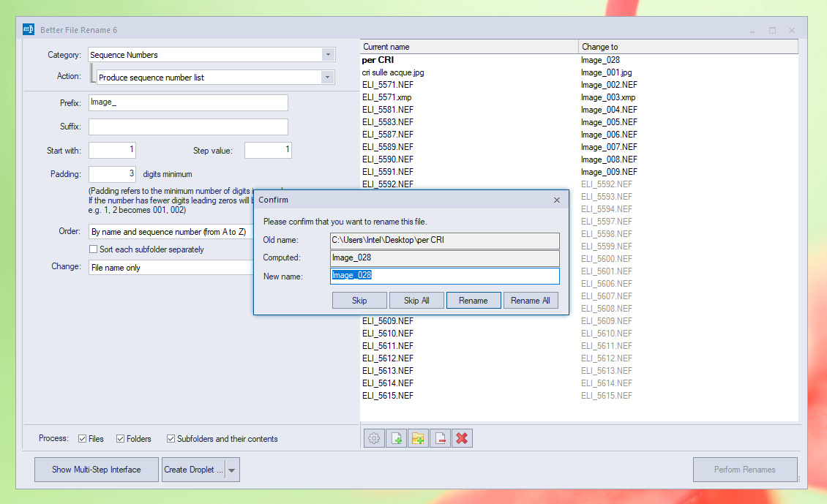Viewport: 827px width, 504px height.
Task: Close the Confirm dialog with its X
Action: pos(556,200)
